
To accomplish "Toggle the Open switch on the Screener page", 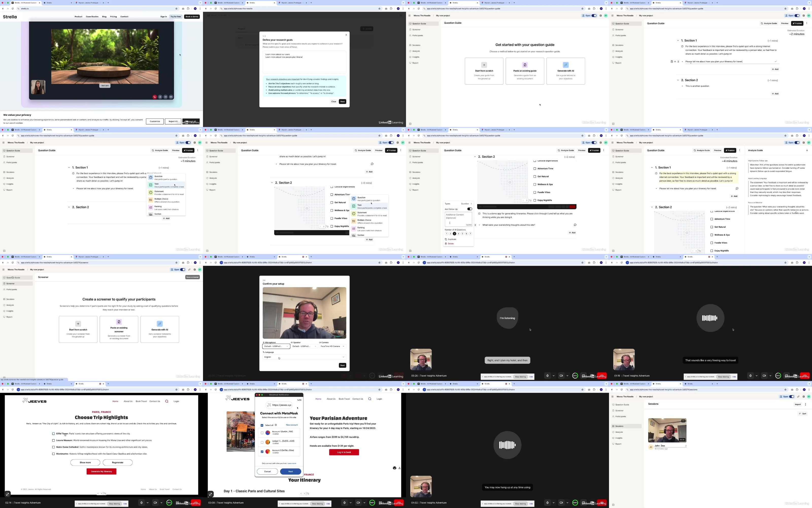I will coord(182,269).
